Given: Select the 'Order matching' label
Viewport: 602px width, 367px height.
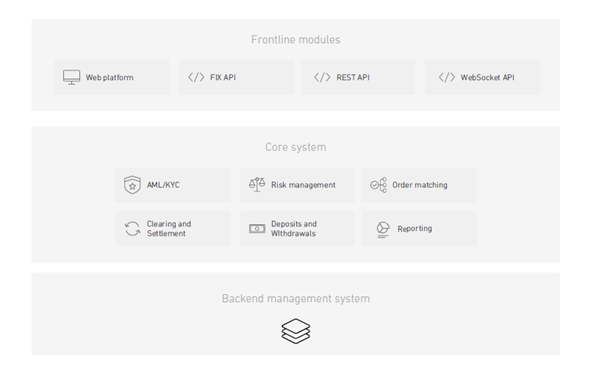Looking at the screenshot, I should [x=420, y=185].
